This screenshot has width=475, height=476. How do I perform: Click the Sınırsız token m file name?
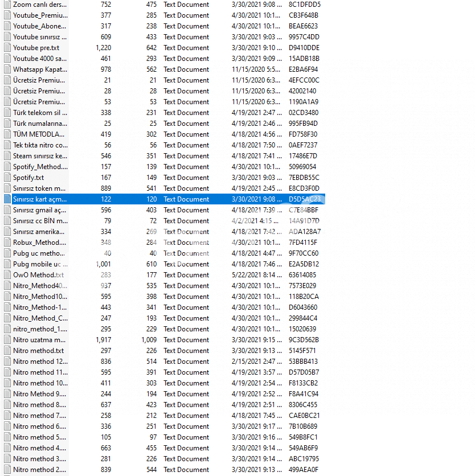(x=39, y=188)
